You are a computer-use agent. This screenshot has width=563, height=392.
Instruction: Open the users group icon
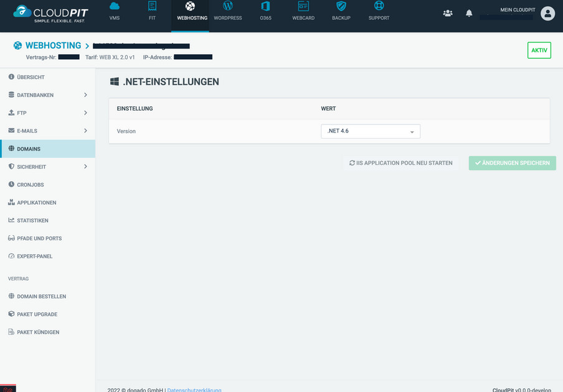[x=448, y=13]
